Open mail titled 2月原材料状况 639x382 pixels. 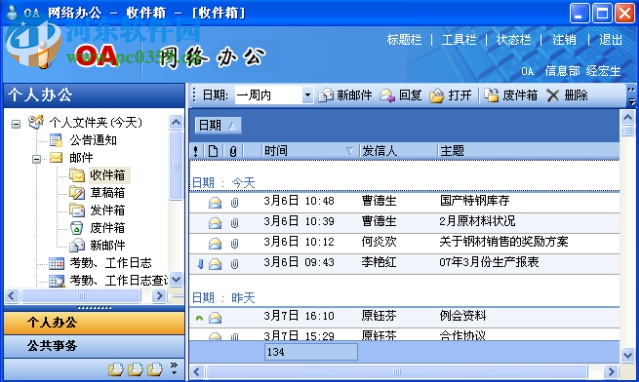[x=477, y=221]
